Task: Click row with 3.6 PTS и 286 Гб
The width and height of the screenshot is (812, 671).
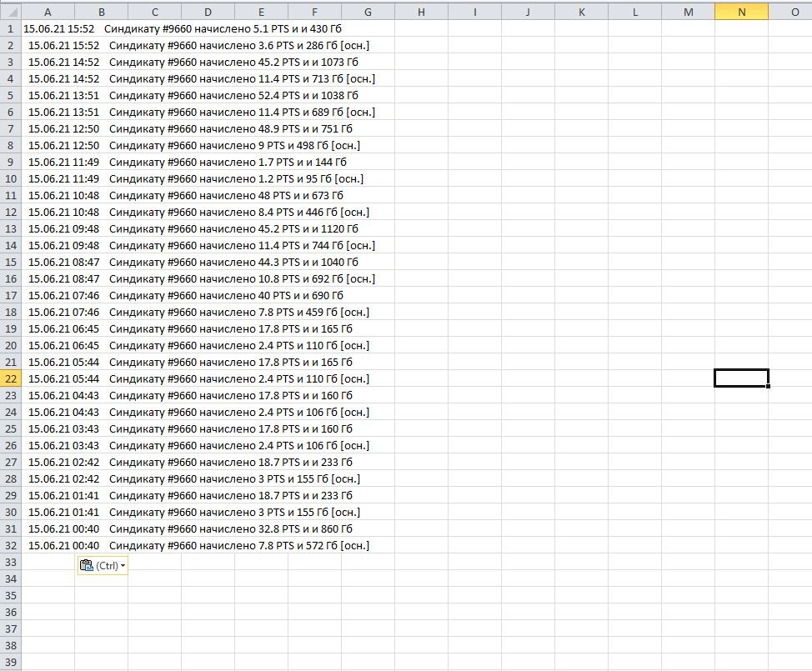Action: coord(199,46)
